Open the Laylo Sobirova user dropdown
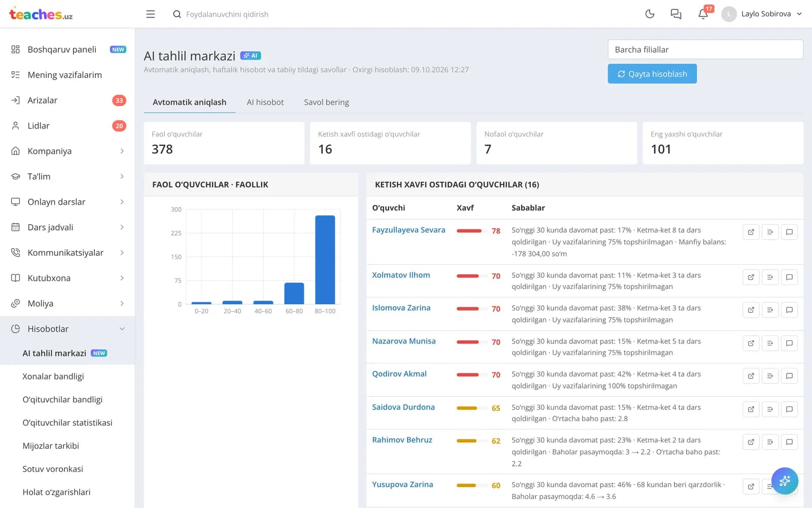Screen dimensions: 812x508 point(762,14)
